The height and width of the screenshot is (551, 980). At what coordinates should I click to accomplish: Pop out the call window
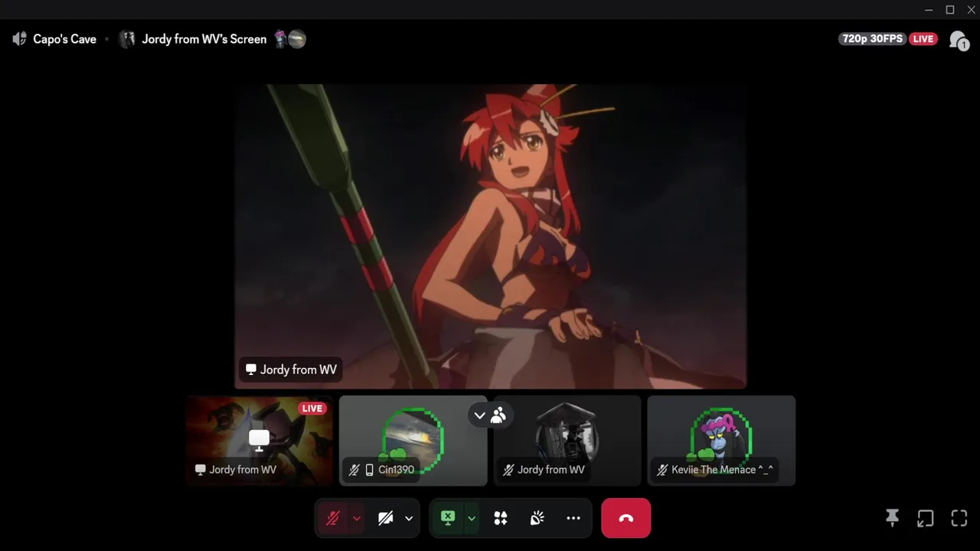click(x=926, y=518)
